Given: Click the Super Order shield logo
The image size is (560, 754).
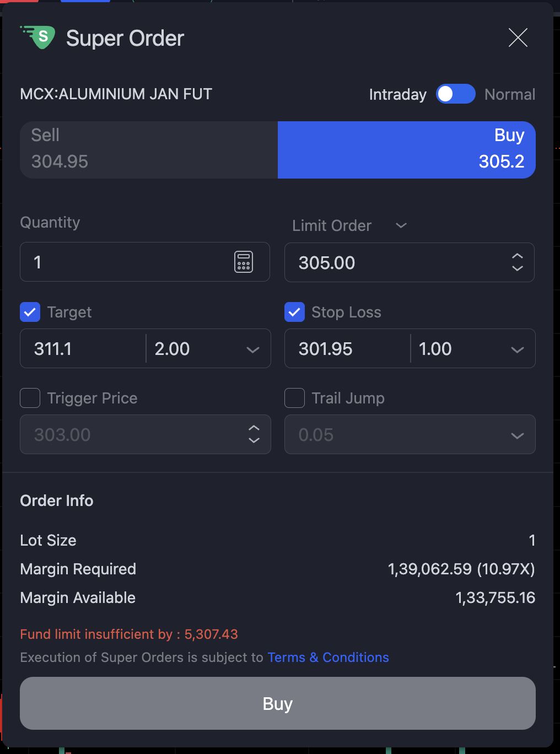Looking at the screenshot, I should tap(39, 37).
